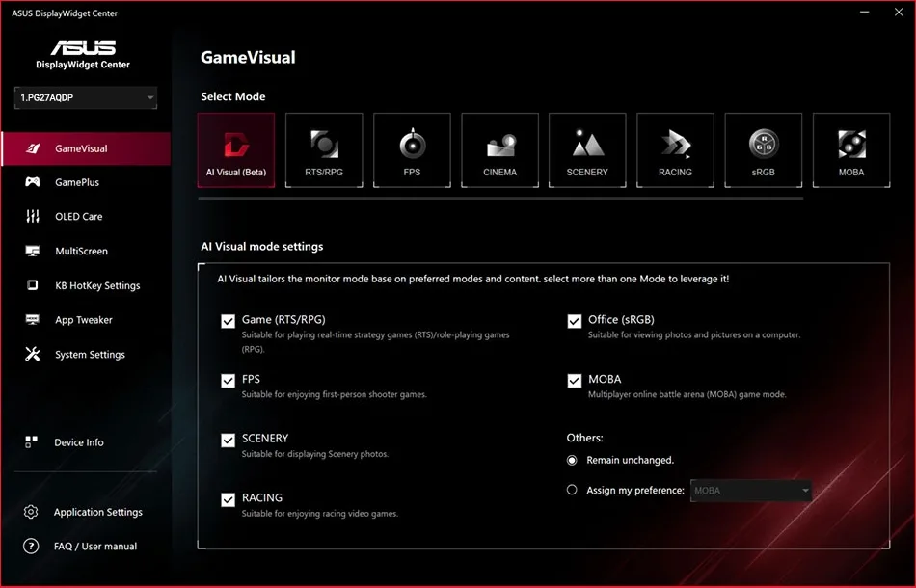The height and width of the screenshot is (588, 916).
Task: Uncheck the MOBA checkbox in settings
Action: tap(575, 381)
